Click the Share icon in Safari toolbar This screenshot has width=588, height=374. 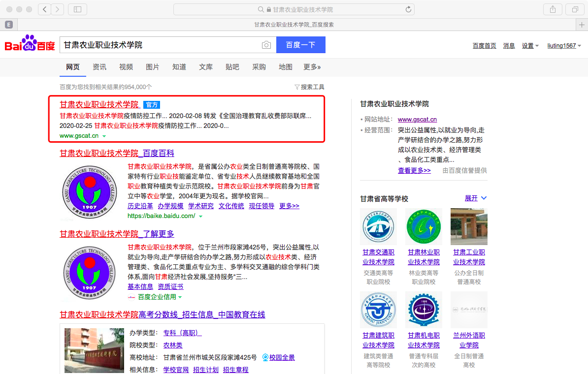pyautogui.click(x=553, y=9)
